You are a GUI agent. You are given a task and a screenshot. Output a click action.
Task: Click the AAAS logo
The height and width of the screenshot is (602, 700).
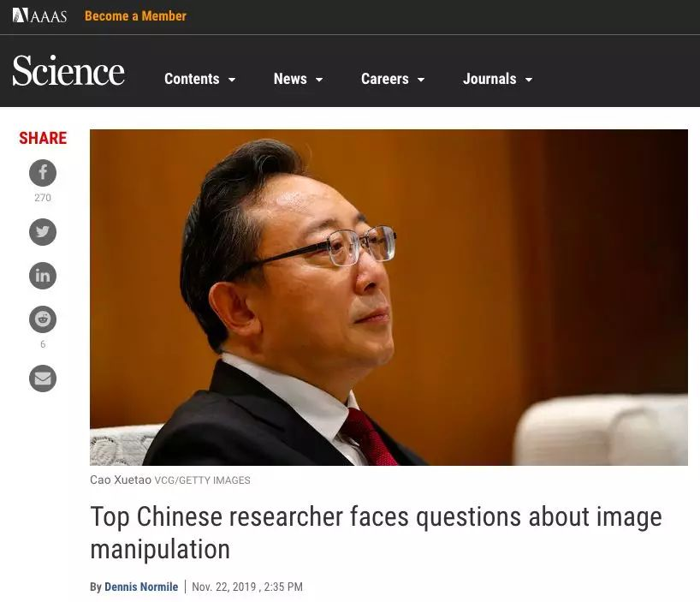tap(39, 15)
